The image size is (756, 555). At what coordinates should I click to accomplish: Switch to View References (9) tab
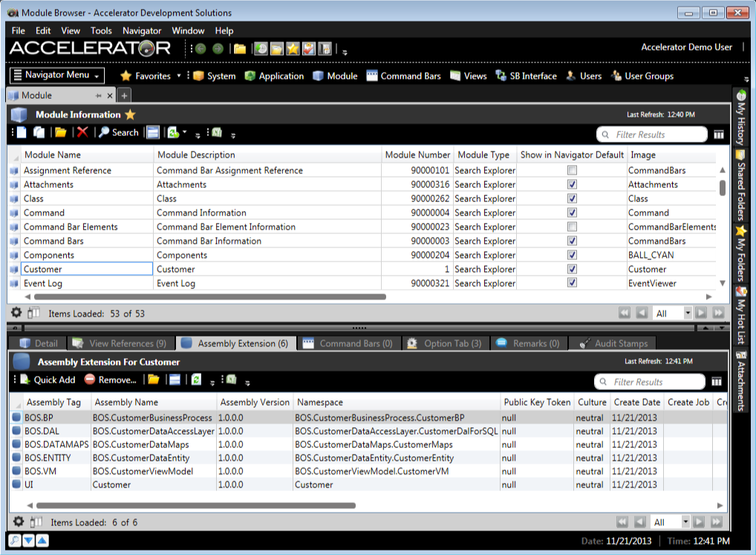pyautogui.click(x=121, y=343)
